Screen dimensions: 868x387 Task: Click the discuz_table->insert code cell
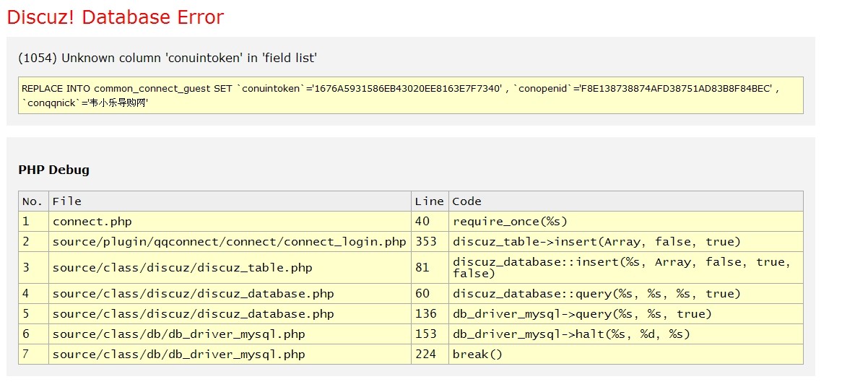tap(596, 242)
